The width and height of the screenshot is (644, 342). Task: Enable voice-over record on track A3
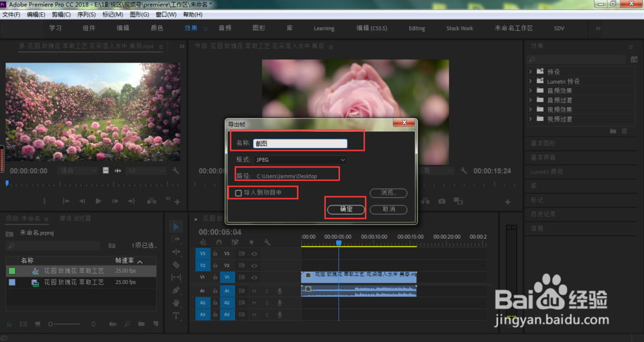pos(279,315)
